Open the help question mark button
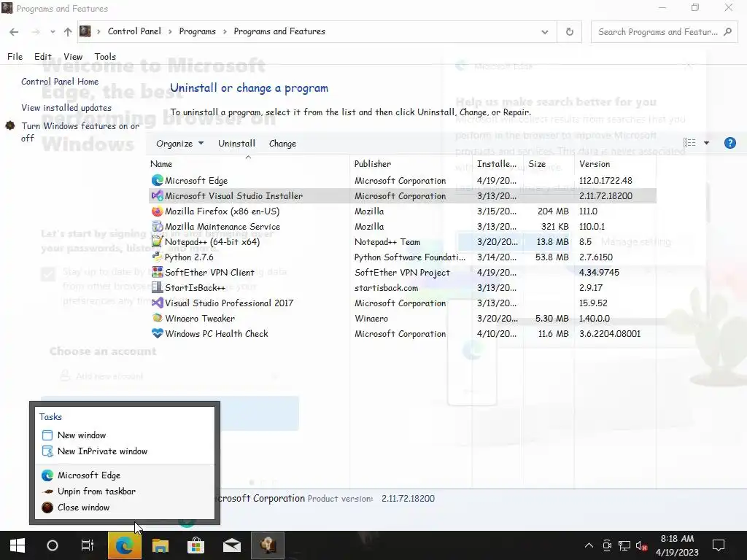Image resolution: width=747 pixels, height=560 pixels. (729, 143)
